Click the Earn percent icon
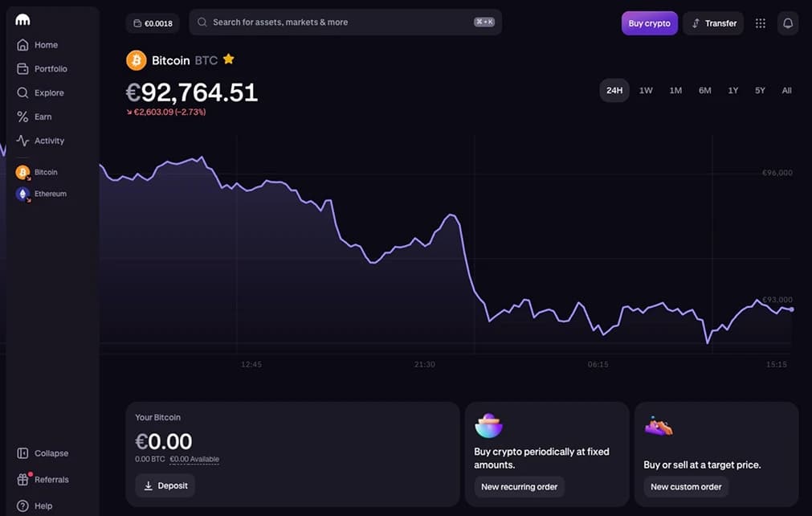The width and height of the screenshot is (812, 516). (x=22, y=117)
